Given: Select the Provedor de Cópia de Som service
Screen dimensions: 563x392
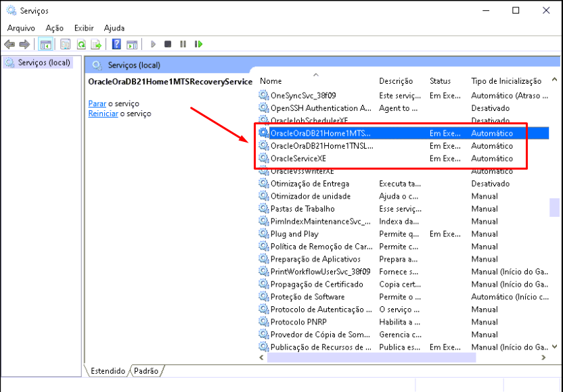Looking at the screenshot, I should (x=403, y=335).
